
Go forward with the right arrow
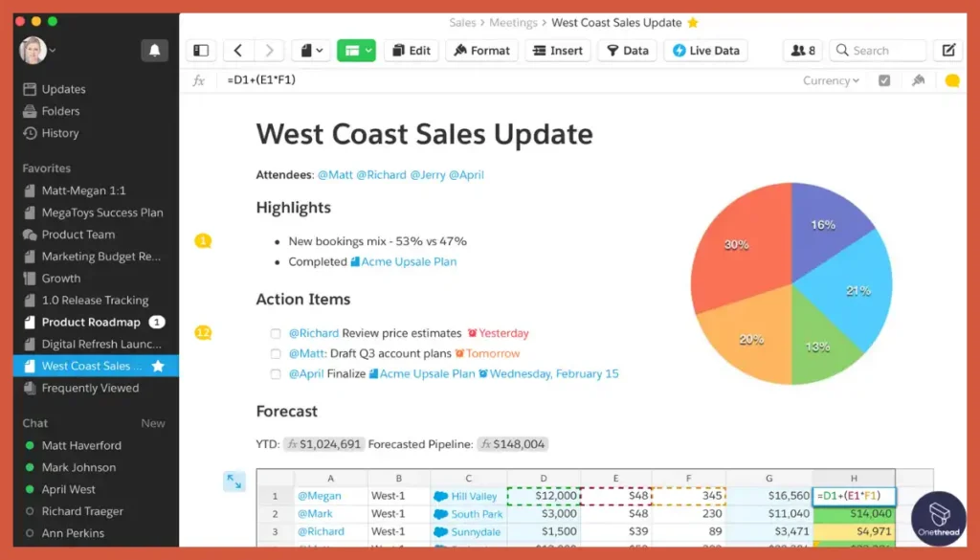coord(269,51)
